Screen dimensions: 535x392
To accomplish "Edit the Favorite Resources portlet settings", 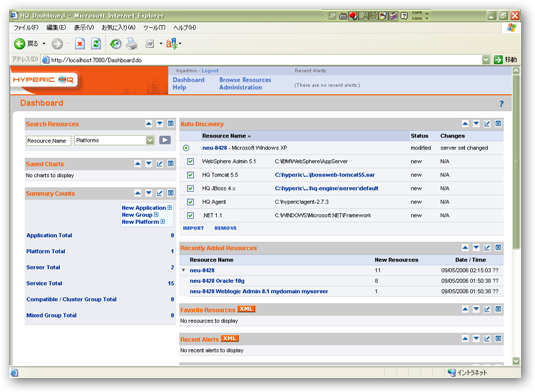I will point(487,309).
